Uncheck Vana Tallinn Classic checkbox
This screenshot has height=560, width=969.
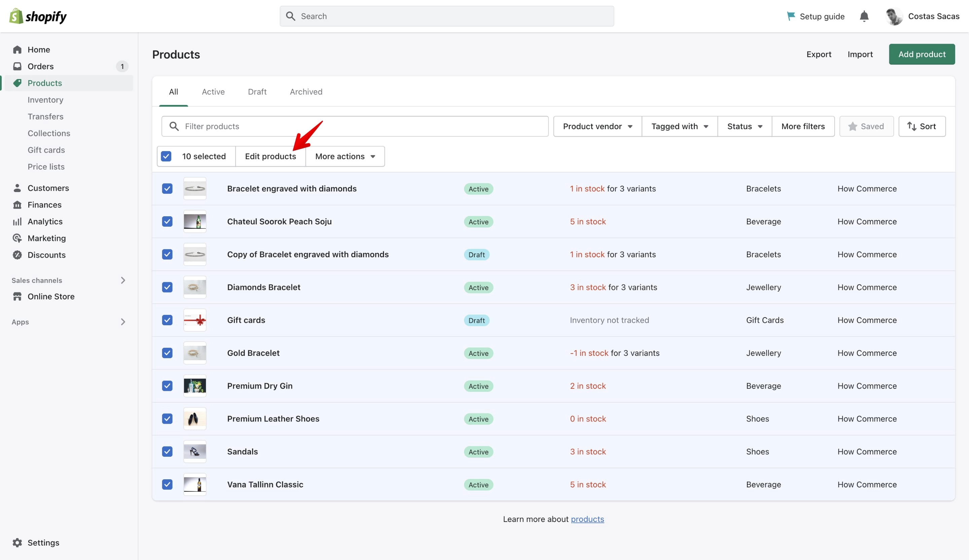(167, 484)
